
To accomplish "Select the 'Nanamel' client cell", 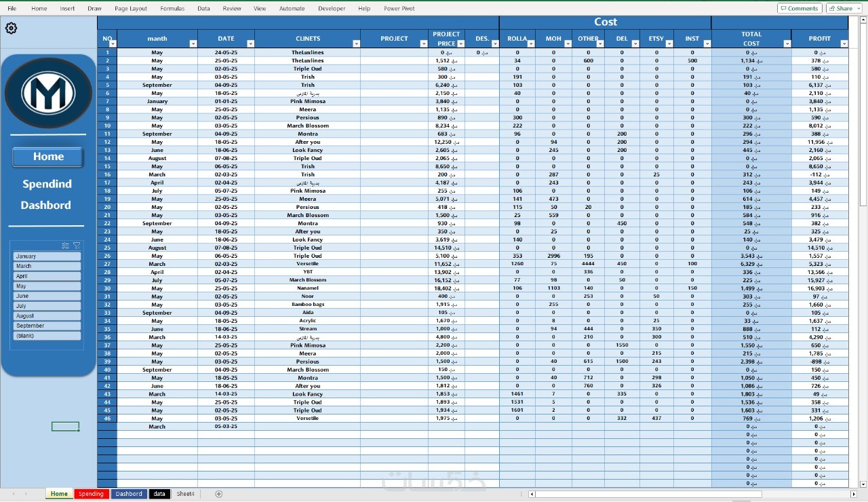I will pos(308,288).
